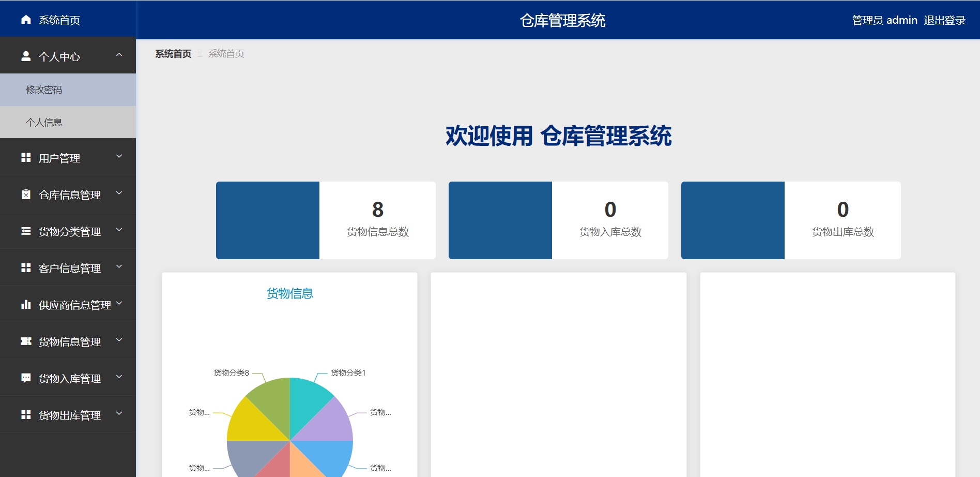Click the blue panel on the 货物入库总数 card

point(500,220)
